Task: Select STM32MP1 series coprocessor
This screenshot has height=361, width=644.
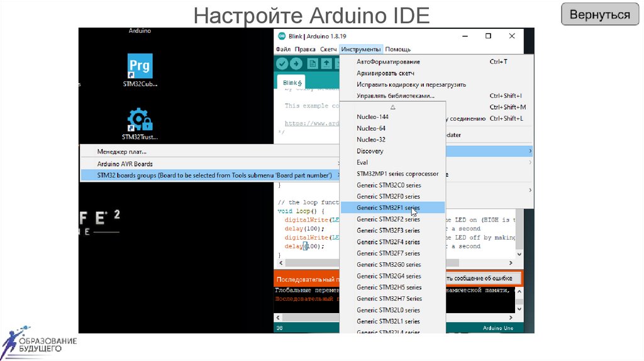Action: pos(392,174)
